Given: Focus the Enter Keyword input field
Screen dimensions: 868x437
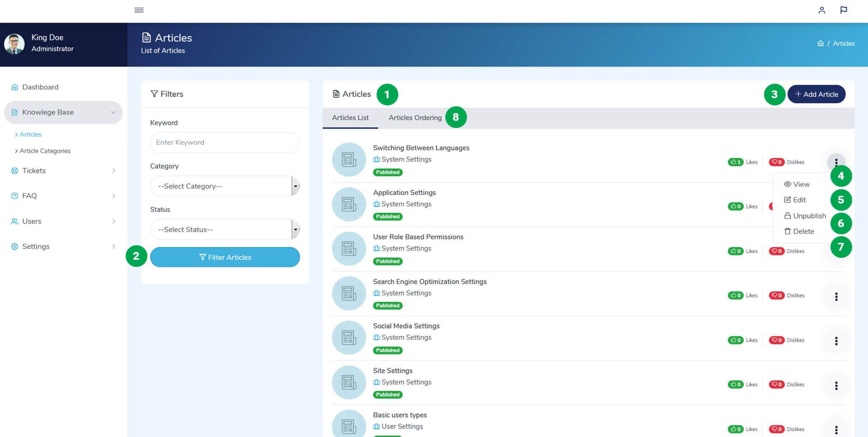Looking at the screenshot, I should pos(225,142).
